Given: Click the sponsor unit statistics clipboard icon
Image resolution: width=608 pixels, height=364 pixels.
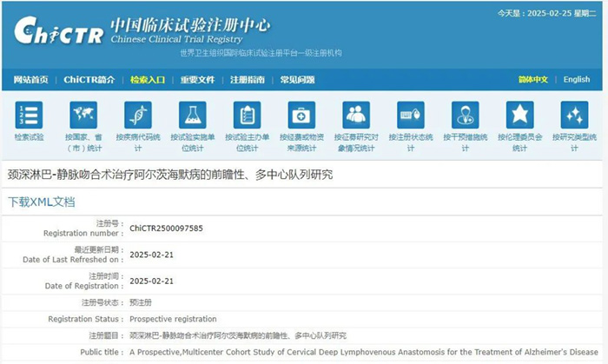Looking at the screenshot, I should tap(248, 115).
